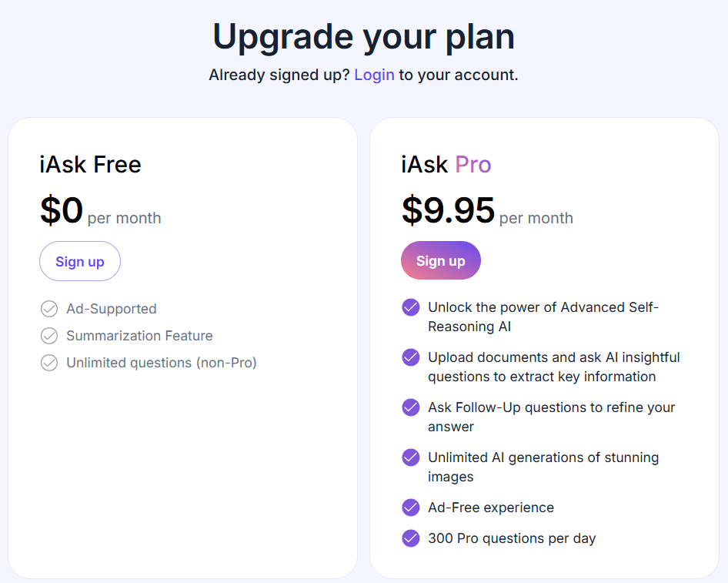Click the Unlimited AI generations checkmark icon

[x=411, y=457]
